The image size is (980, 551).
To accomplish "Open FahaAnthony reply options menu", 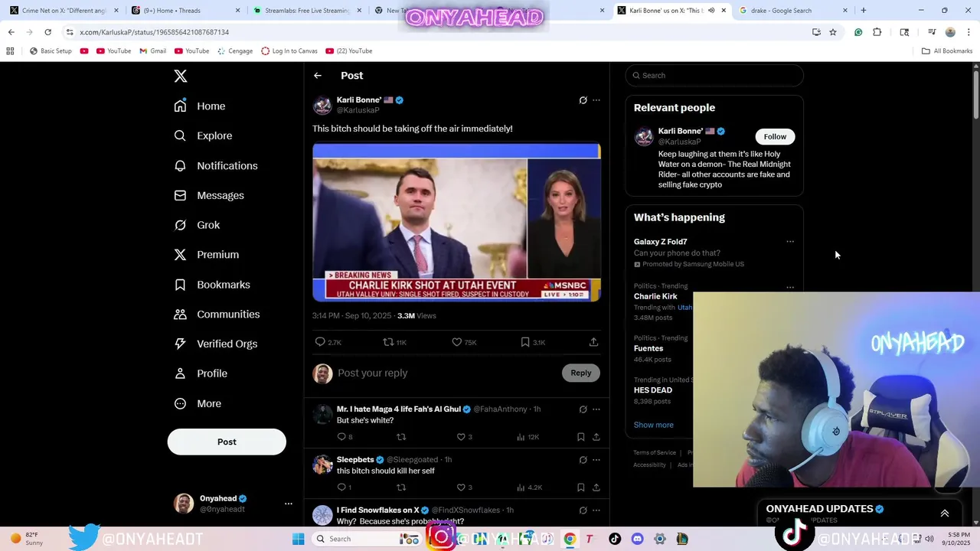I will tap(596, 409).
